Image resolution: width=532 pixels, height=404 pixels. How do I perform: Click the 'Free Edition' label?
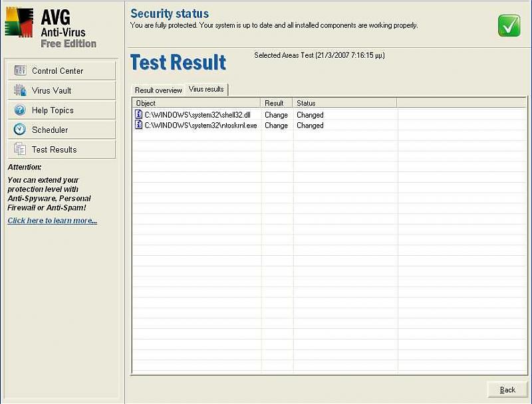(68, 43)
